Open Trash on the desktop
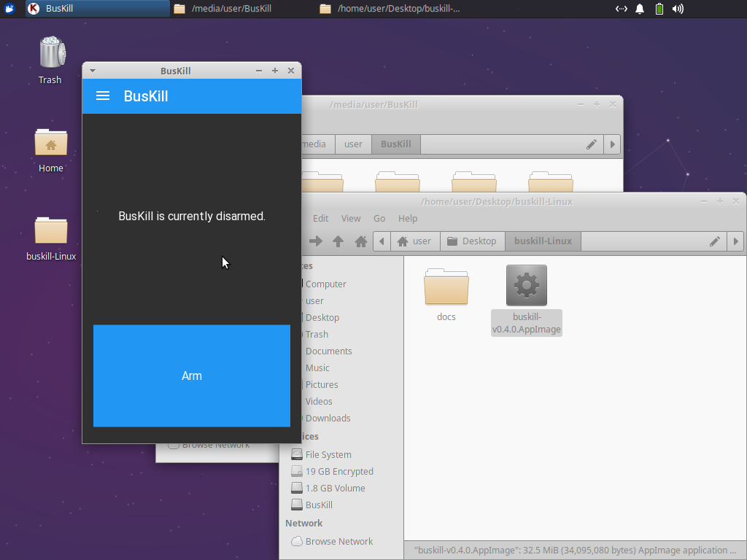The width and height of the screenshot is (747, 560). click(50, 61)
